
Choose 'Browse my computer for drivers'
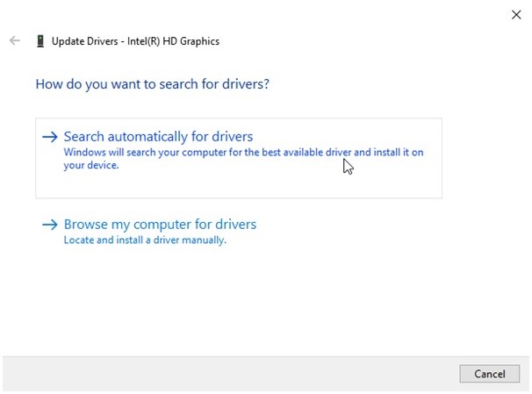click(160, 225)
